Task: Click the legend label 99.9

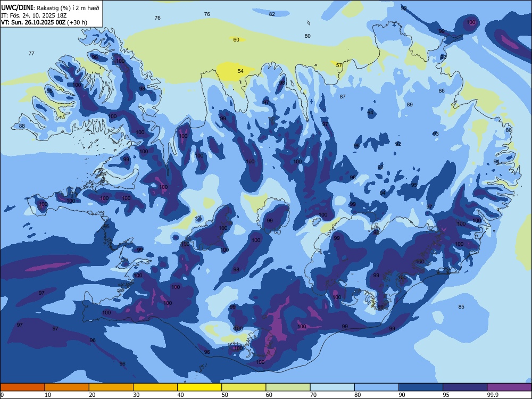Action: [x=492, y=395]
